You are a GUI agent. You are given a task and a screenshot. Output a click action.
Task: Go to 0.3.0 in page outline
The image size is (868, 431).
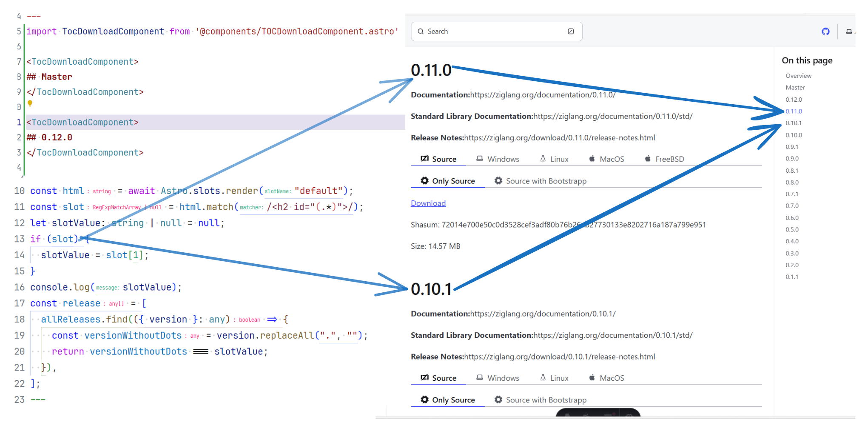(792, 254)
